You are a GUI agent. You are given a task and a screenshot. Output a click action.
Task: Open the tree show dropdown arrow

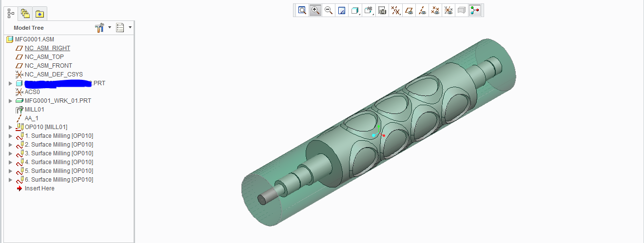[130, 28]
